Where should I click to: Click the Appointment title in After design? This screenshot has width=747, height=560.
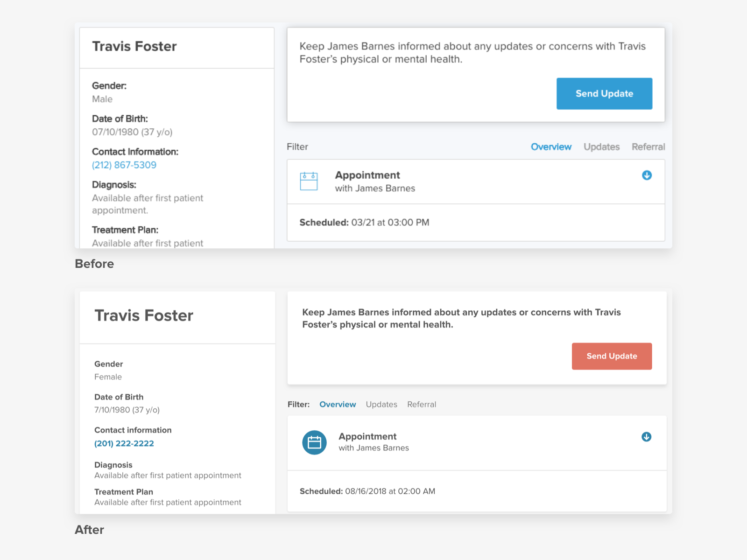367,436
